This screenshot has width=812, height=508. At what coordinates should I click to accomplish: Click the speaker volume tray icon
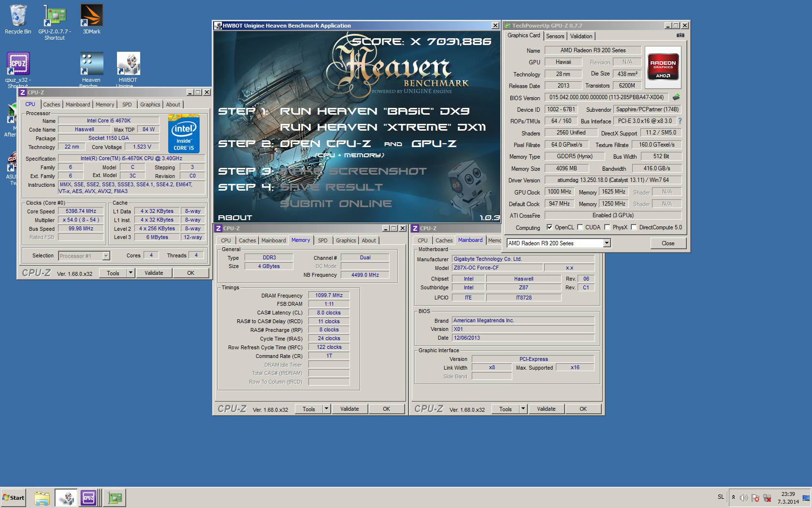coord(743,497)
